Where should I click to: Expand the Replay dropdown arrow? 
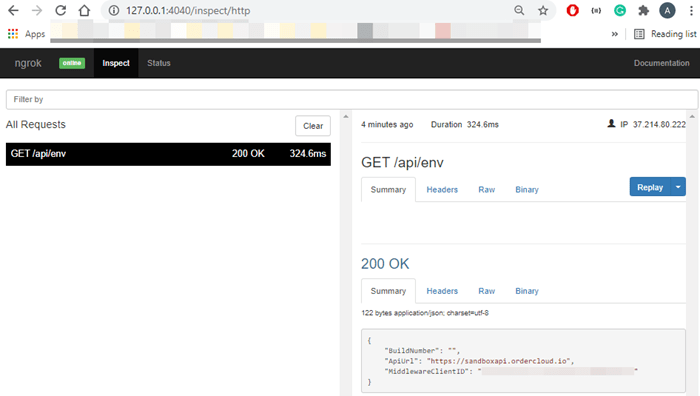coord(678,187)
